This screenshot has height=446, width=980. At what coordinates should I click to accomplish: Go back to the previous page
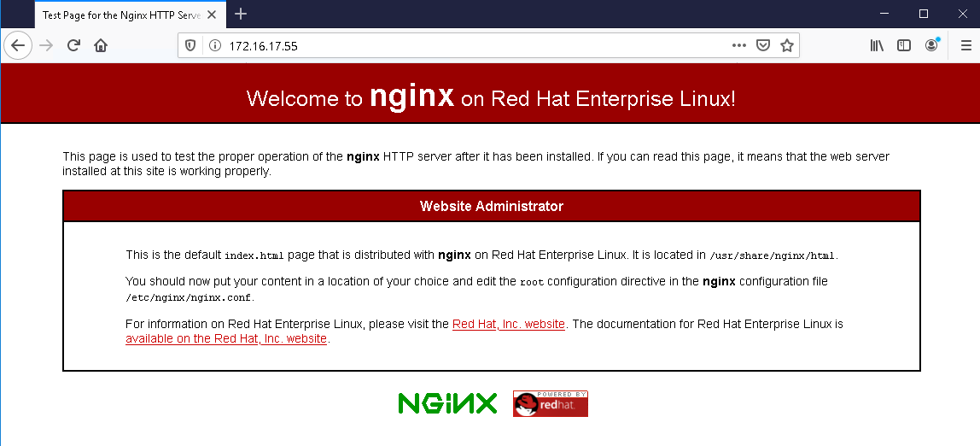pos(18,45)
